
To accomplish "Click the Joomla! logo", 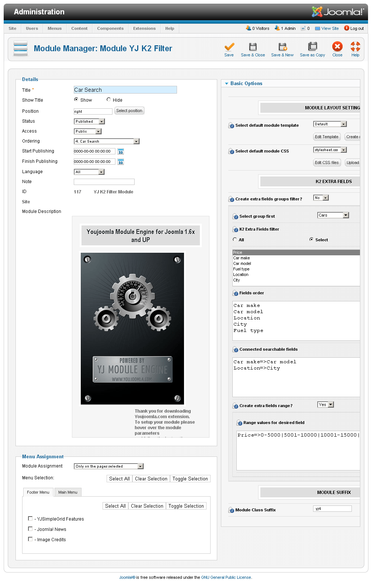I will click(x=337, y=12).
